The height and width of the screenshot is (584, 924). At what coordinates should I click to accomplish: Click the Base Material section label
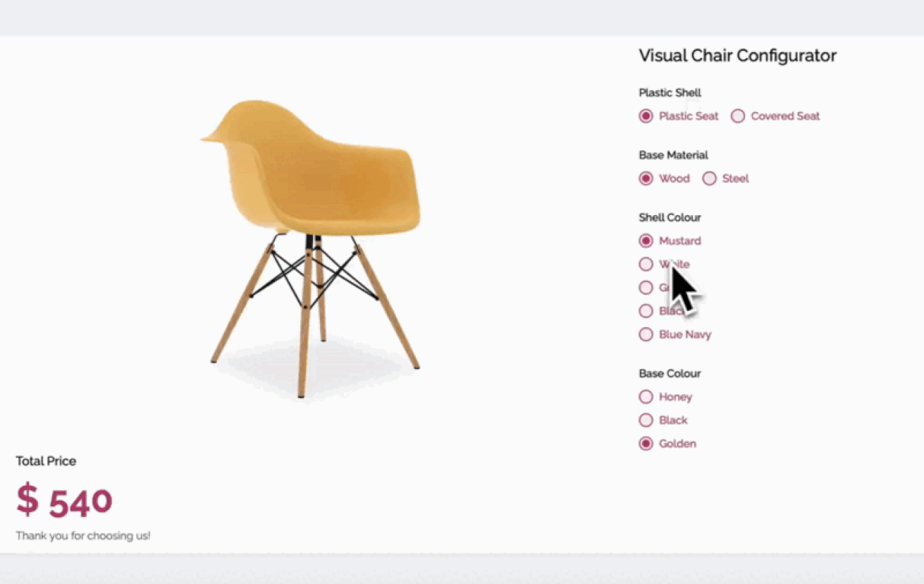coord(673,155)
